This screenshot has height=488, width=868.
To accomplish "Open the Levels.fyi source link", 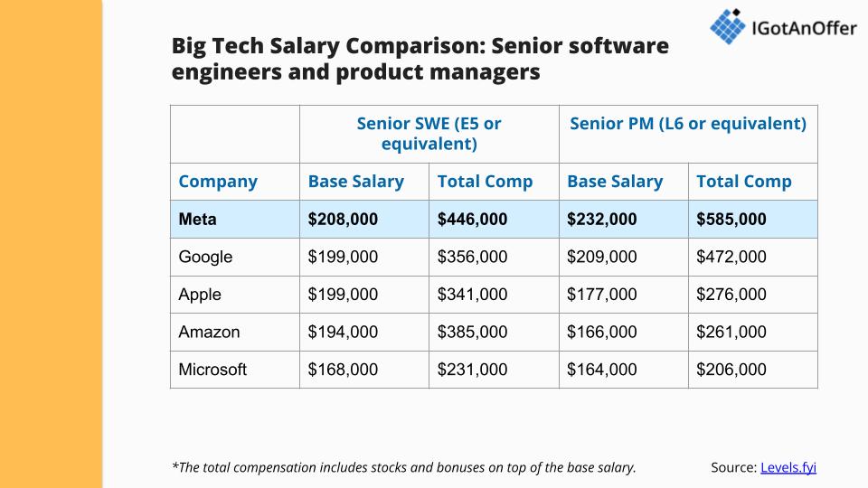I will point(788,467).
